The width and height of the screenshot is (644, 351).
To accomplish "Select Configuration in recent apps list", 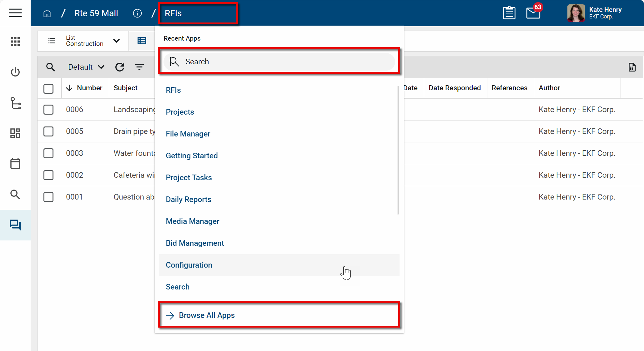I will point(189,265).
